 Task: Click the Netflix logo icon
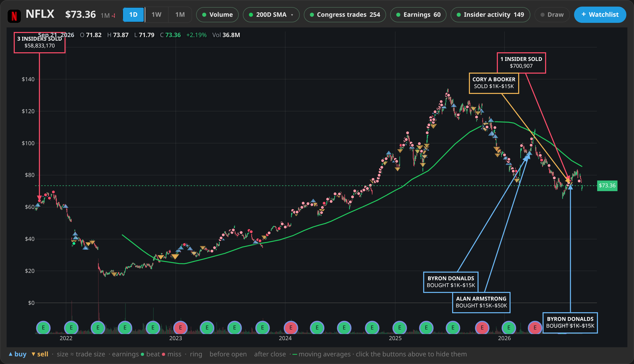(x=14, y=16)
